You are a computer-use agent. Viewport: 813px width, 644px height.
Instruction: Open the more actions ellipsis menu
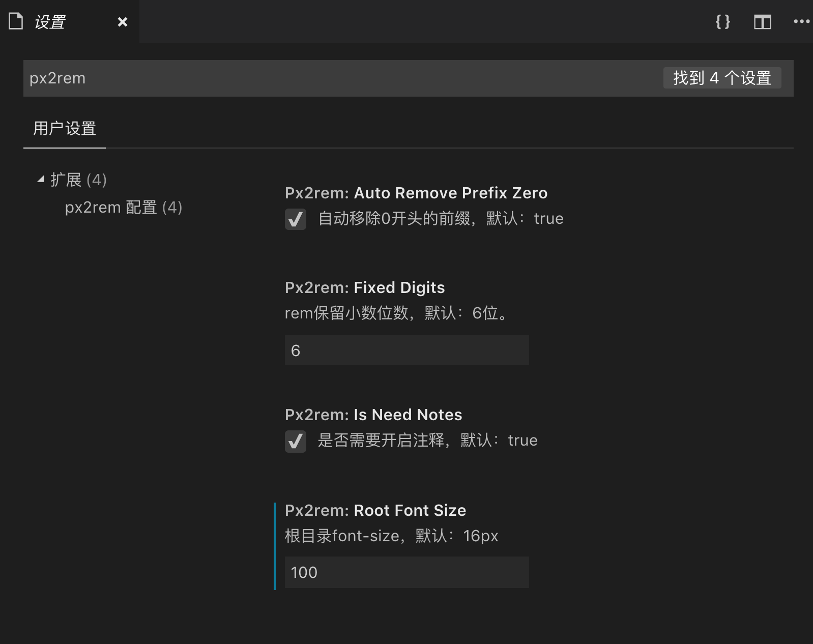tap(801, 22)
